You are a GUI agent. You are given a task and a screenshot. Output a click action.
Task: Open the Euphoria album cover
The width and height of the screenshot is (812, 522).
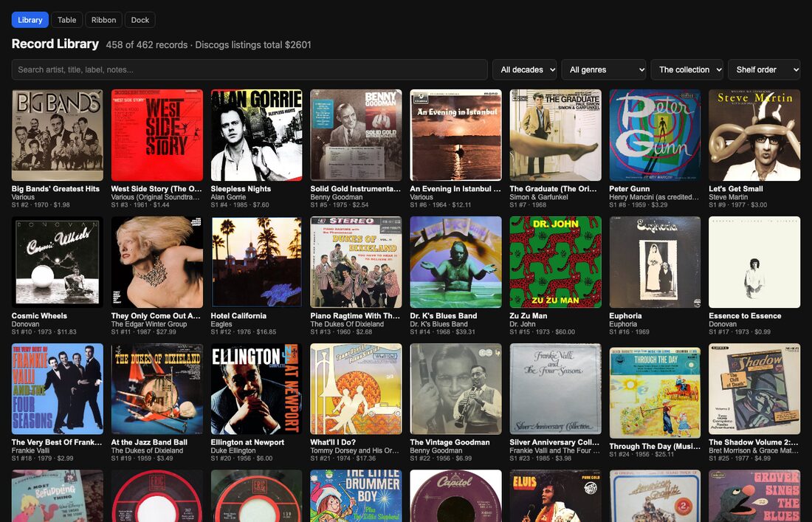655,262
